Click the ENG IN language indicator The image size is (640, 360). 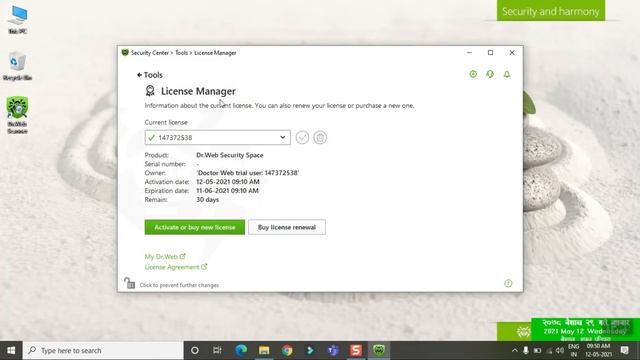click(x=573, y=350)
